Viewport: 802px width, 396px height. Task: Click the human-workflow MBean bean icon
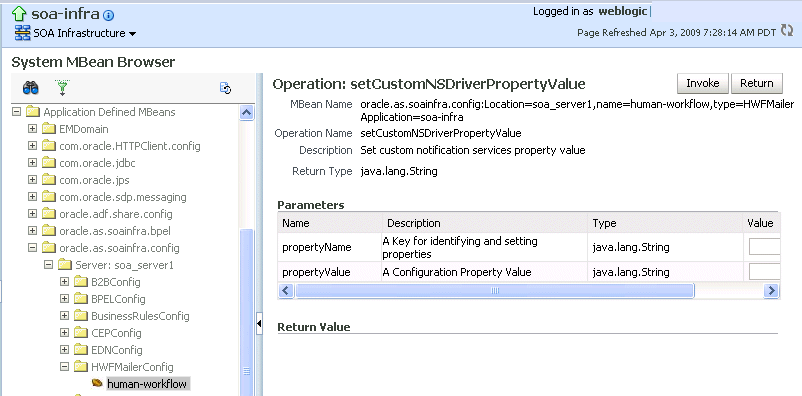click(x=97, y=383)
